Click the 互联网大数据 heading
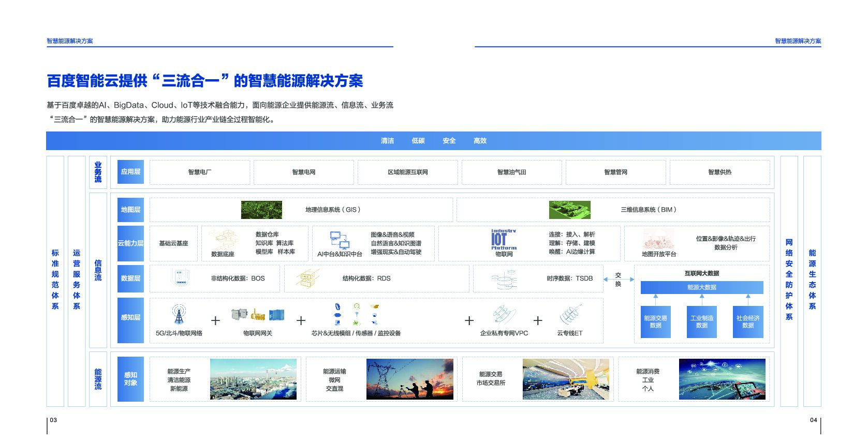The image size is (868, 440). [x=702, y=273]
